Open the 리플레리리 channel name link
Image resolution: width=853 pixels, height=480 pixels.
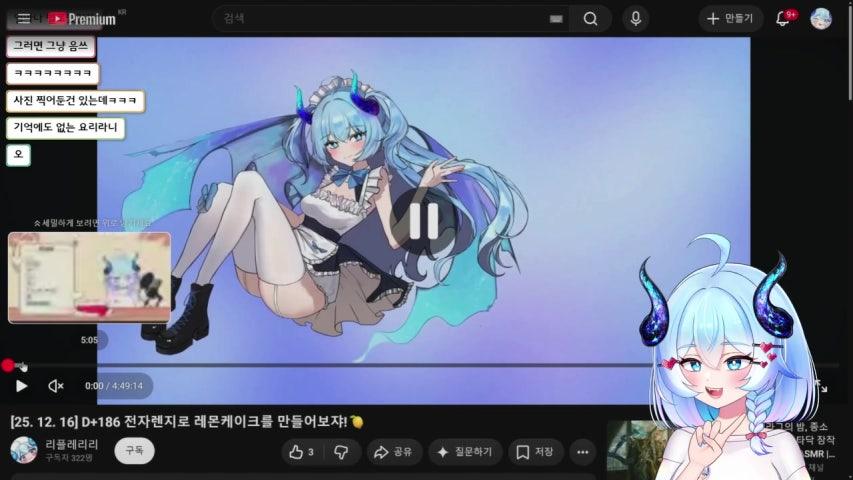tap(72, 445)
